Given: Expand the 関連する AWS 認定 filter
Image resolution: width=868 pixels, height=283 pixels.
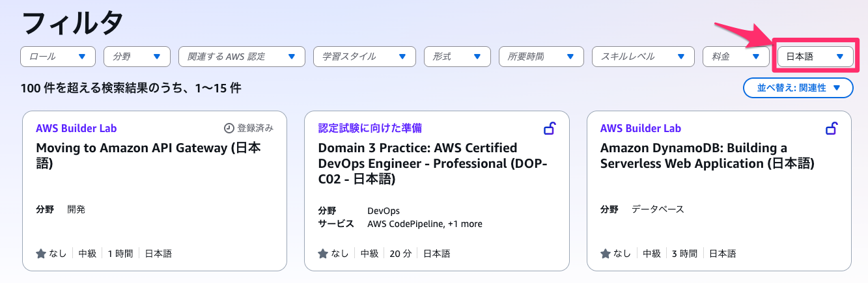Looking at the screenshot, I should [242, 57].
